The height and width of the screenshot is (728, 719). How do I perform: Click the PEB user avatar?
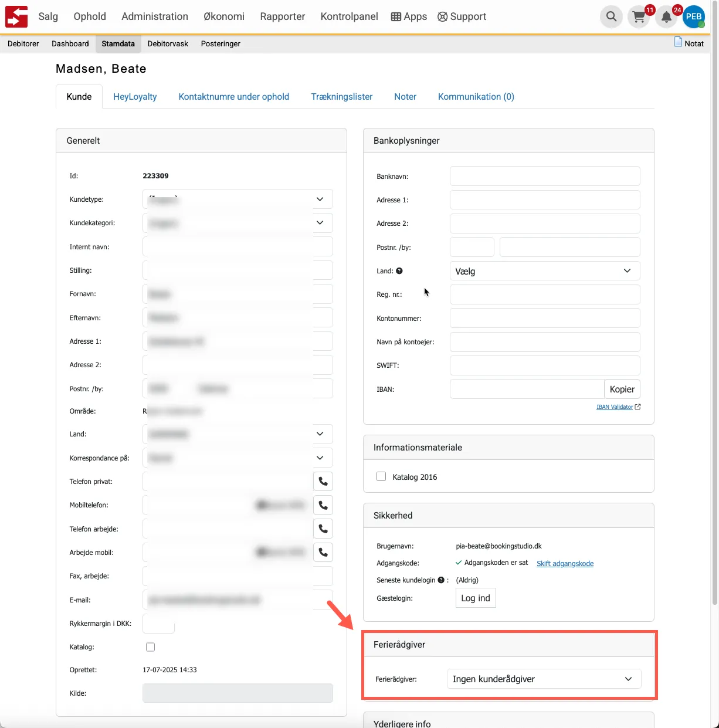point(693,16)
